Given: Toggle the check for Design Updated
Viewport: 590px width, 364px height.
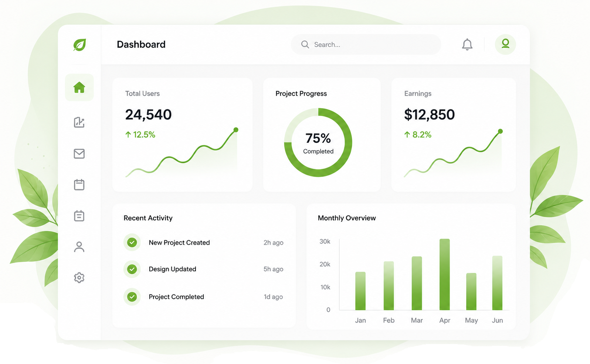Looking at the screenshot, I should tap(132, 269).
